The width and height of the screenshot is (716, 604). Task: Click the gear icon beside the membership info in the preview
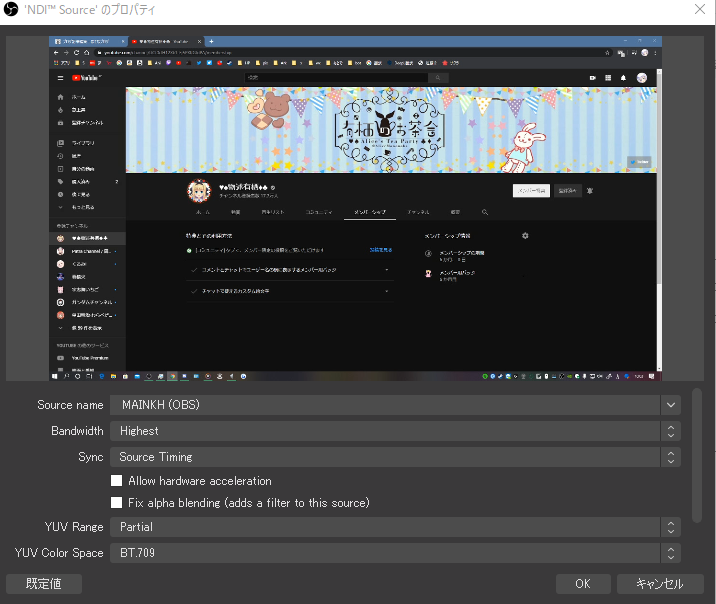pos(525,236)
